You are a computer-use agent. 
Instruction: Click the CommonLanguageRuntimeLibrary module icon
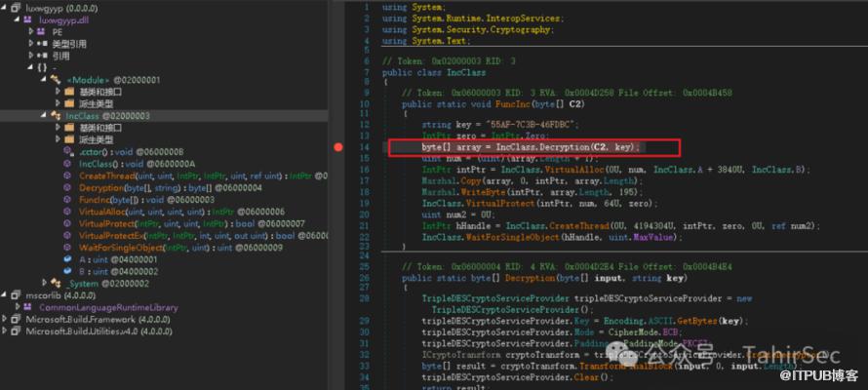(x=27, y=307)
